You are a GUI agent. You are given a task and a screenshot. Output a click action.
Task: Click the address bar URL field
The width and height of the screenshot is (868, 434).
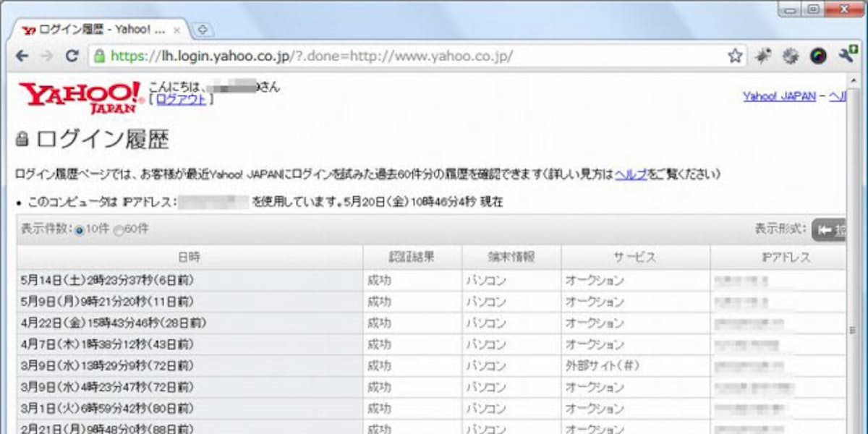(x=405, y=56)
